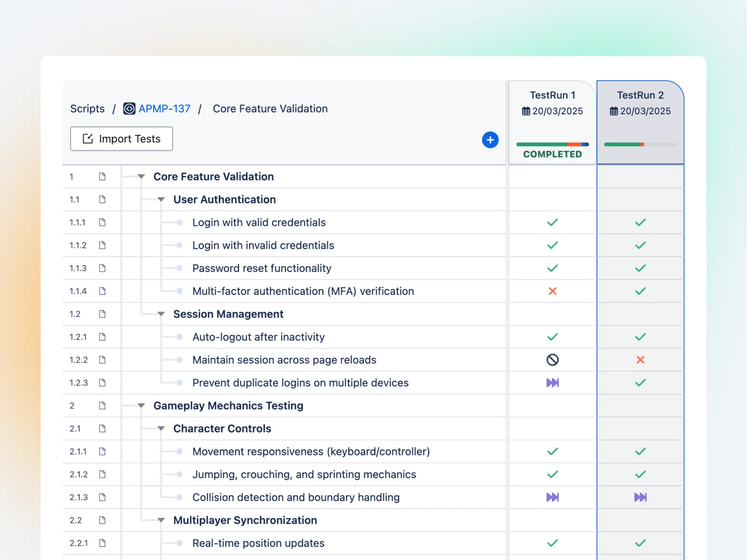Click the APMP-137 project icon in the breadcrumb
This screenshot has width=747, height=560.
(129, 109)
